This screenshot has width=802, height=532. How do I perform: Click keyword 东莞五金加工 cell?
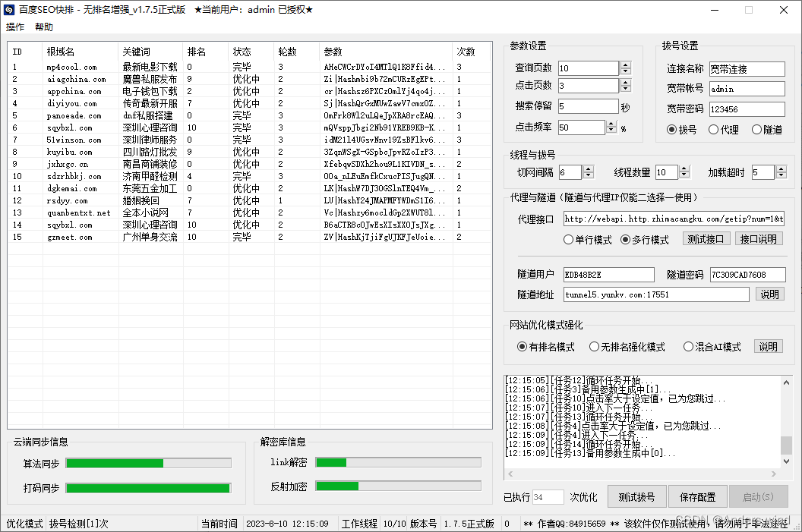click(x=150, y=188)
